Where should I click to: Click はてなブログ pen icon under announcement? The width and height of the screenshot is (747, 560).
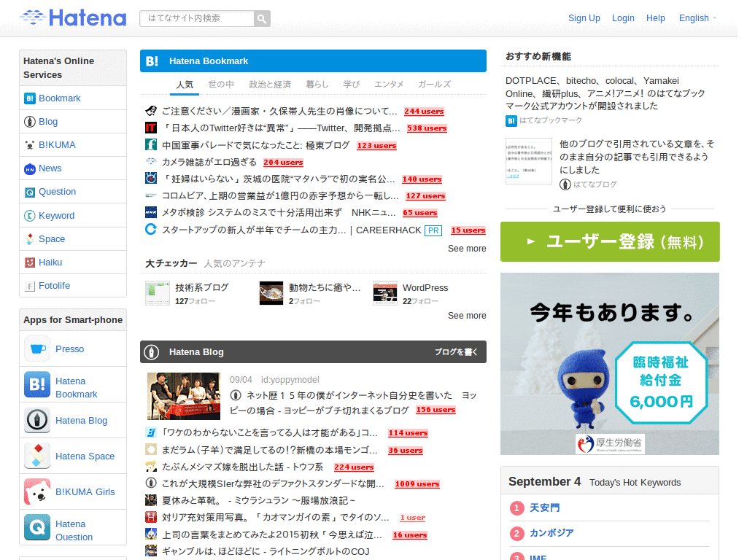tap(565, 184)
